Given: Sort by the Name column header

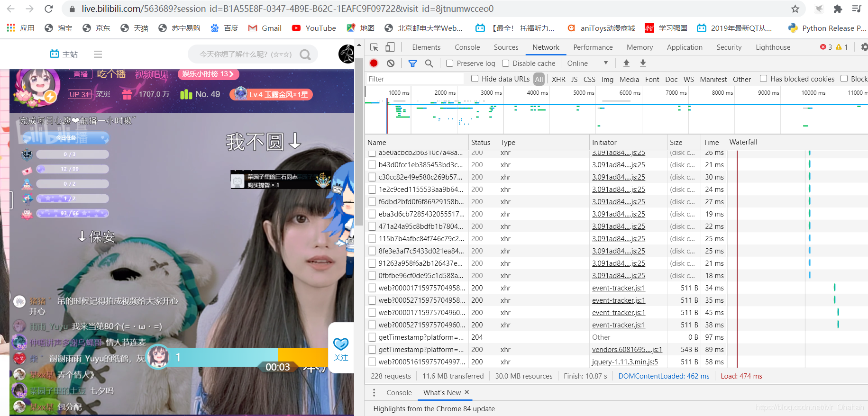Looking at the screenshot, I should 417,142.
